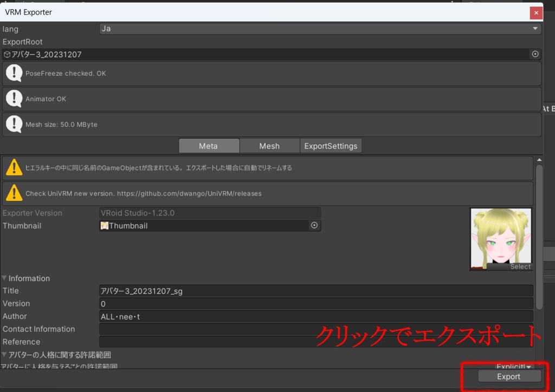Click the Mesh size: 50.0 MByte message
555x392 pixels.
coord(61,125)
